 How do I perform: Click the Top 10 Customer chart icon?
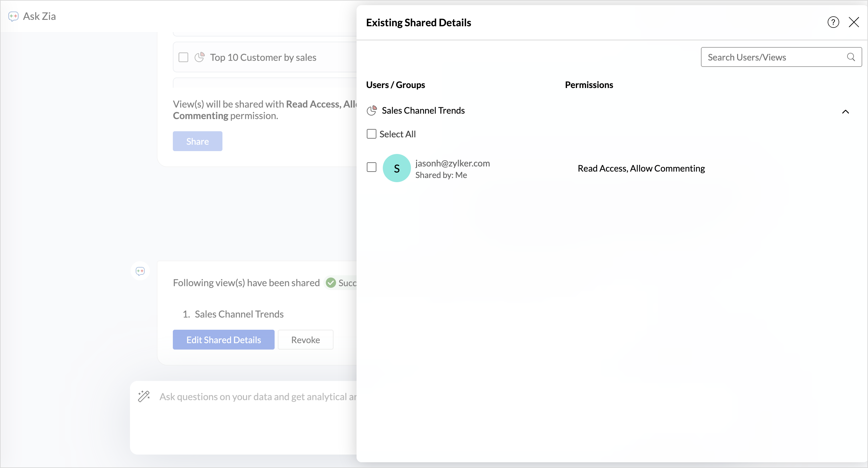point(199,57)
